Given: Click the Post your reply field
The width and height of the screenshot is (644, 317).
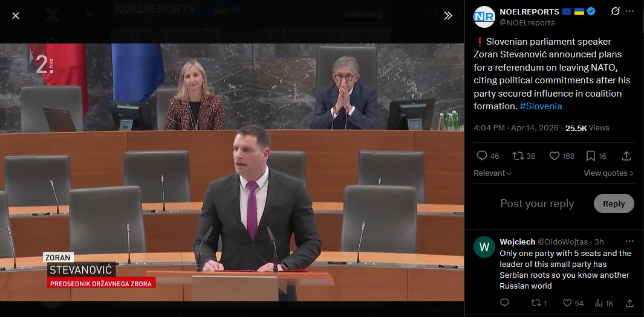Looking at the screenshot, I should [x=537, y=203].
